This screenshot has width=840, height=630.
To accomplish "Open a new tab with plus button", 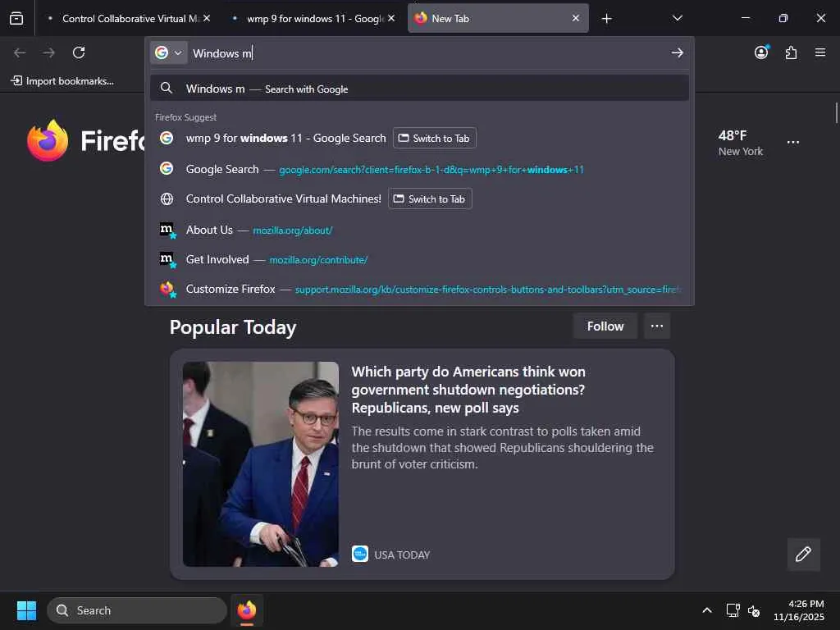I will point(606,19).
